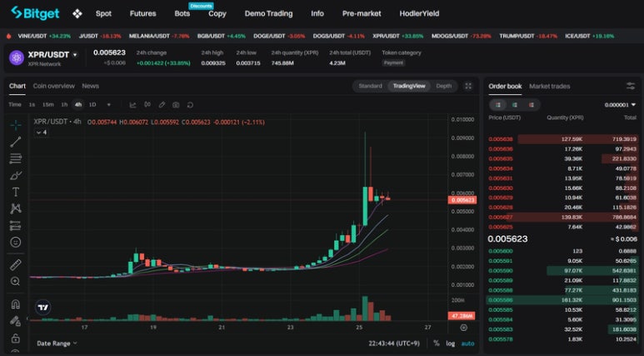The image size is (644, 356).
Task: Open the XPR/USDT pair selector dropdown
Action: (x=75, y=55)
